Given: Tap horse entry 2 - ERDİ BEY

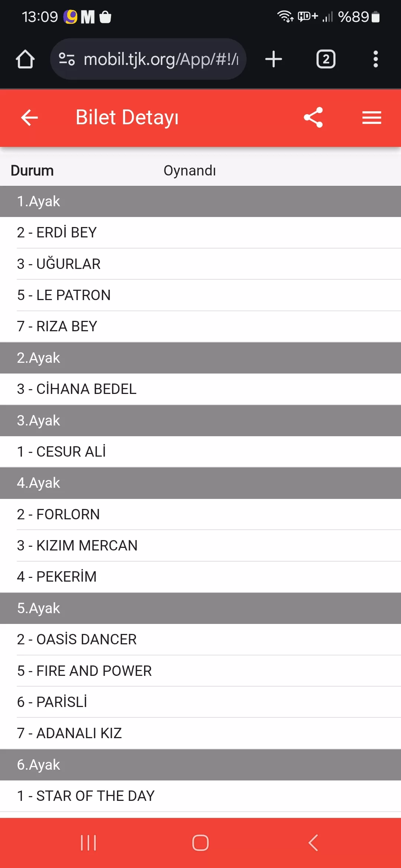Looking at the screenshot, I should (200, 233).
